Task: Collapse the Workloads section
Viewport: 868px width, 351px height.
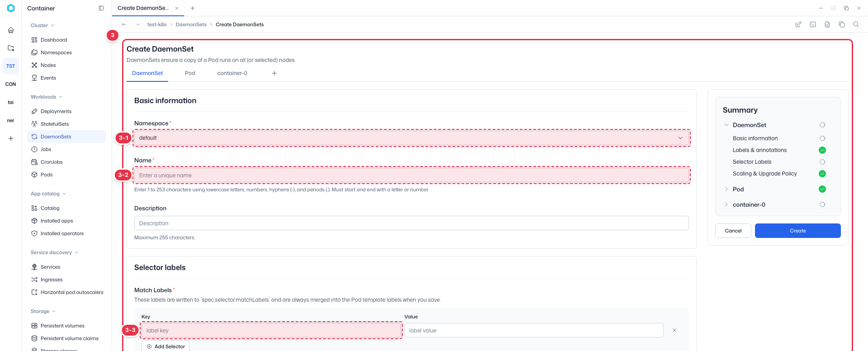Action: (47, 97)
